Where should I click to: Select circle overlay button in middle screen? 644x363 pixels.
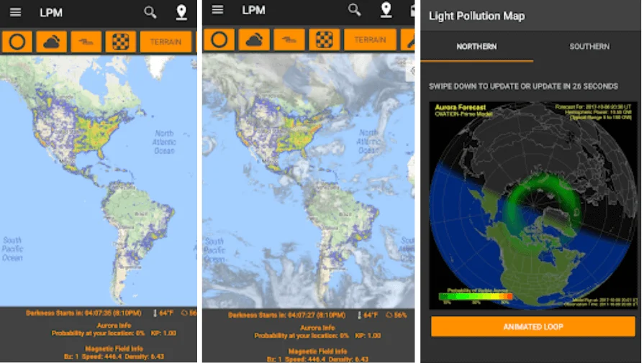pos(219,40)
